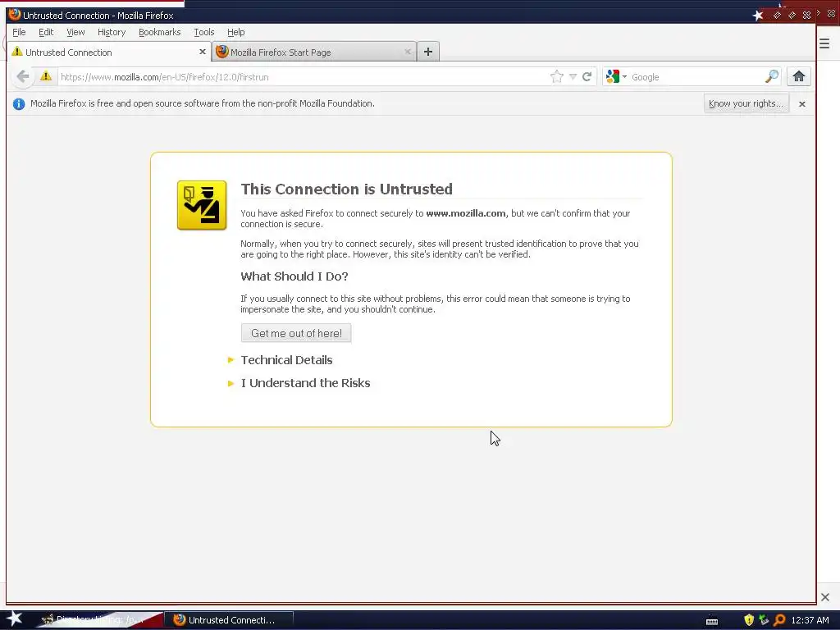Image resolution: width=840 pixels, height=630 pixels.
Task: Open the Bookmarks menu
Action: 160,32
